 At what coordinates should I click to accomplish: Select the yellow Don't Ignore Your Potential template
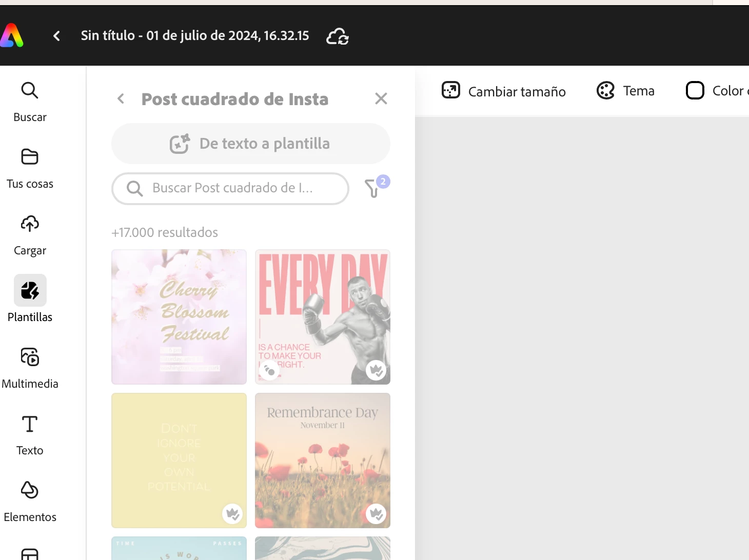(x=179, y=461)
